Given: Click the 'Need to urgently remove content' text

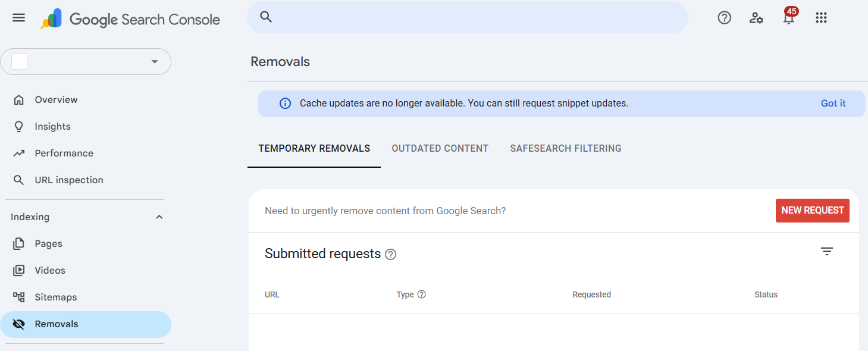Looking at the screenshot, I should click(x=385, y=211).
